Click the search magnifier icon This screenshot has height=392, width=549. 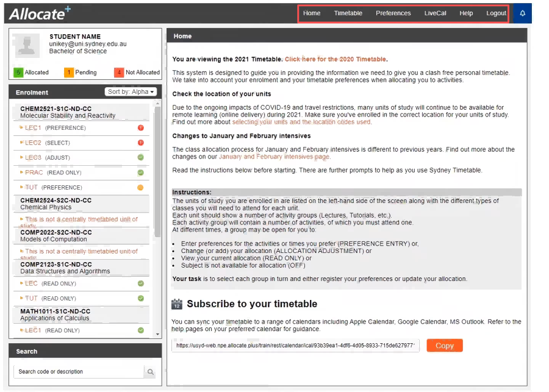click(x=151, y=372)
